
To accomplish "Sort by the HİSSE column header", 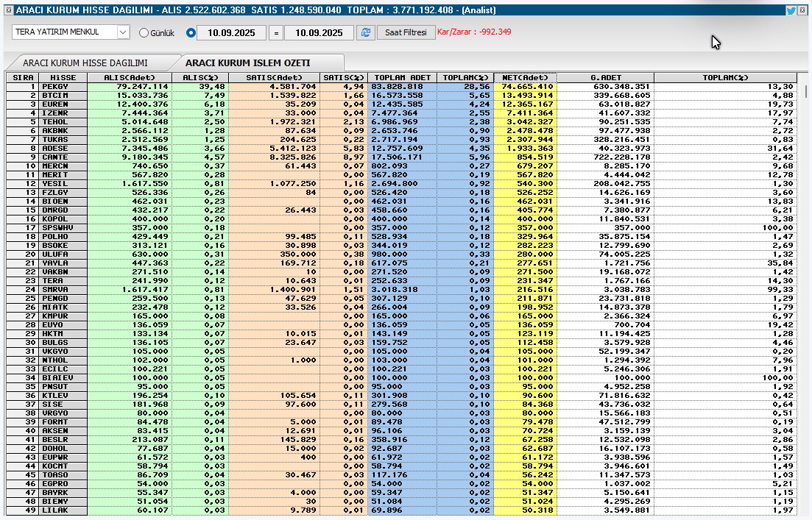I will (63, 78).
